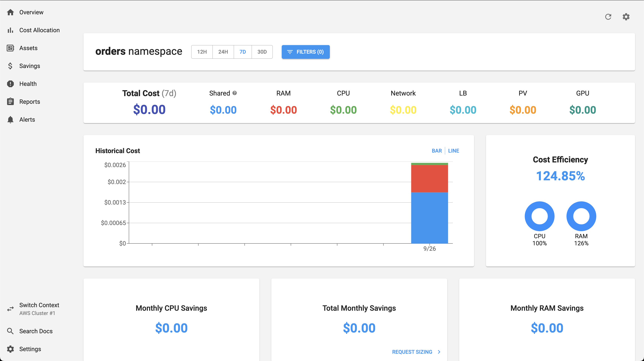Click the Overview home icon
This screenshot has height=361, width=644.
click(x=10, y=12)
